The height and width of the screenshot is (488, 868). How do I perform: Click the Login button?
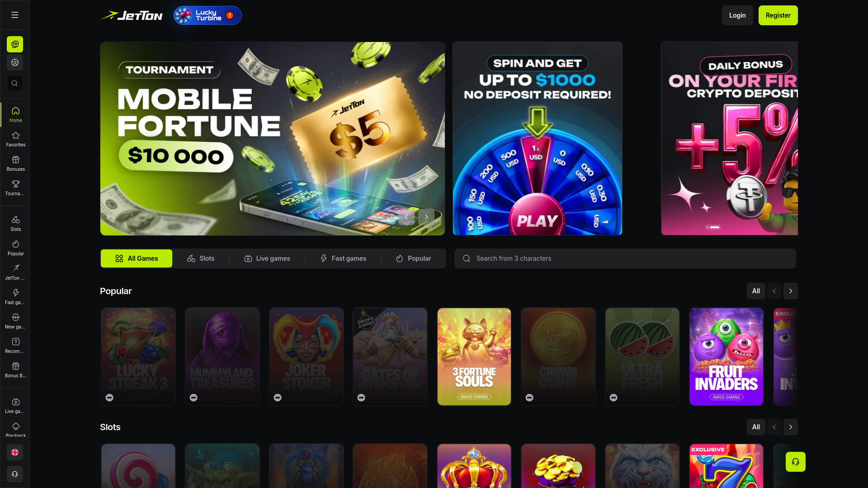[737, 15]
